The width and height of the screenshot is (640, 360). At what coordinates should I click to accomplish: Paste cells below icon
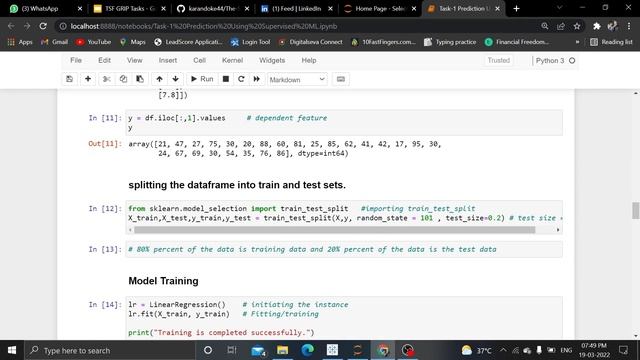tap(140, 79)
